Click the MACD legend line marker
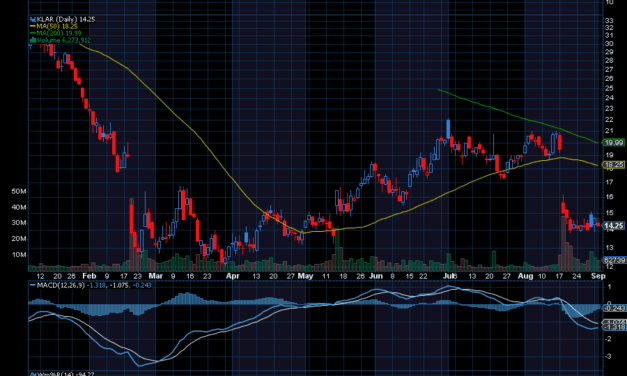Image resolution: width=627 pixels, height=376 pixels. (33, 285)
